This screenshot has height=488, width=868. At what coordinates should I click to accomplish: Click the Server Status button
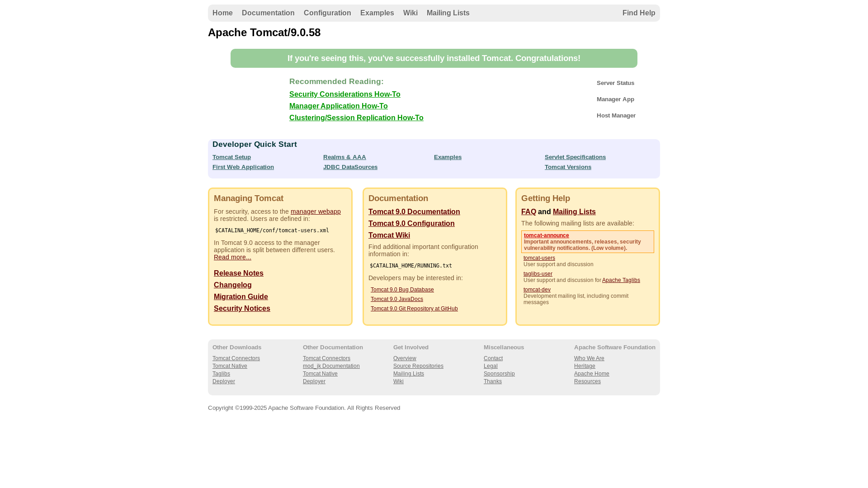coord(615,83)
